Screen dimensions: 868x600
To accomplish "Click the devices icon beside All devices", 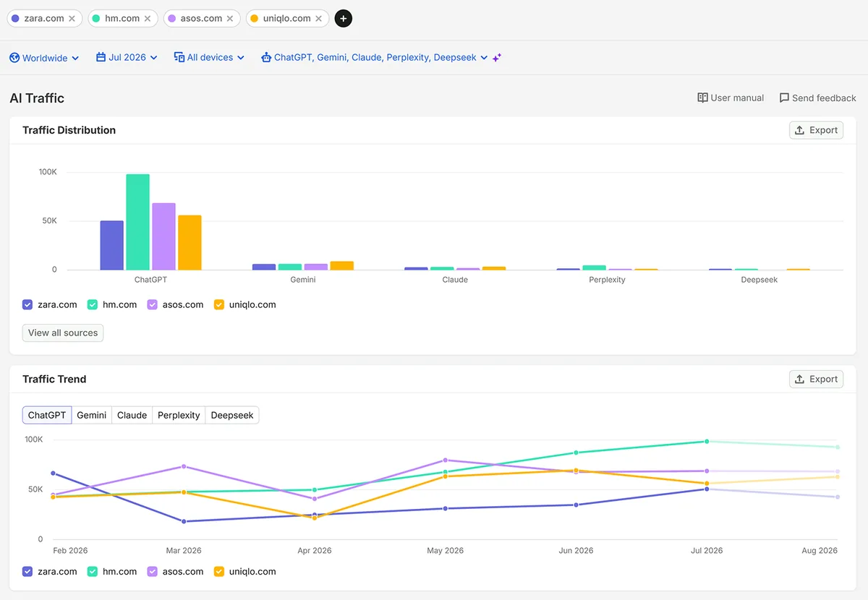I will click(179, 57).
